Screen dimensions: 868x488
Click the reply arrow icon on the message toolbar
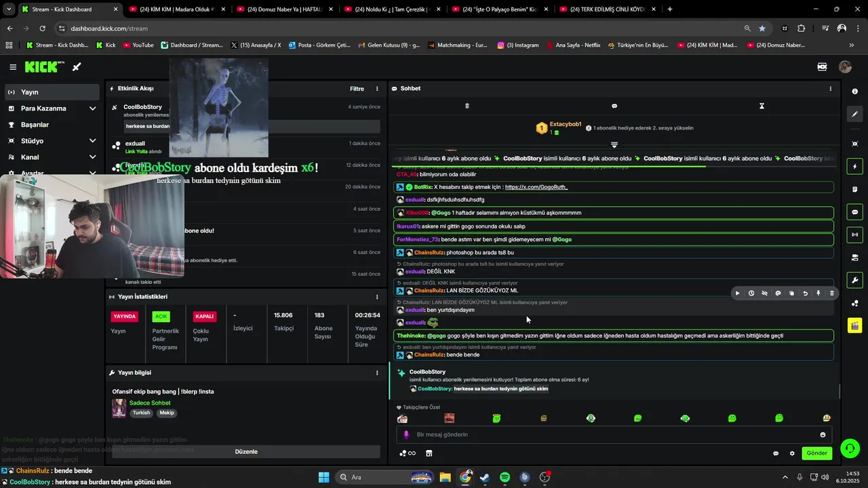click(805, 293)
